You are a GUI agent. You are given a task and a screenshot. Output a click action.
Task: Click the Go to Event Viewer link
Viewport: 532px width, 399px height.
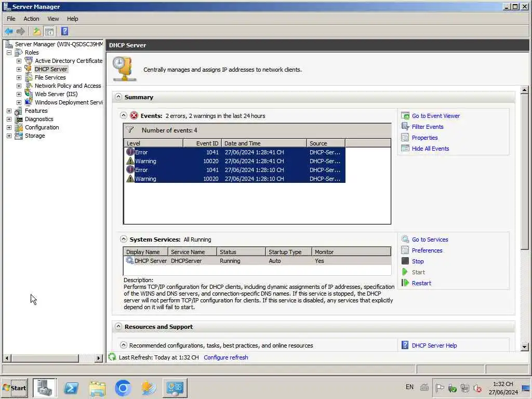436,116
